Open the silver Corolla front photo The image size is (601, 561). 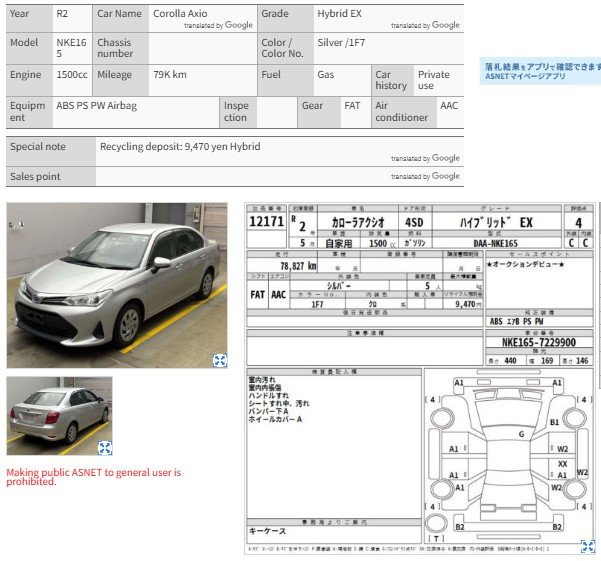pyautogui.click(x=115, y=283)
